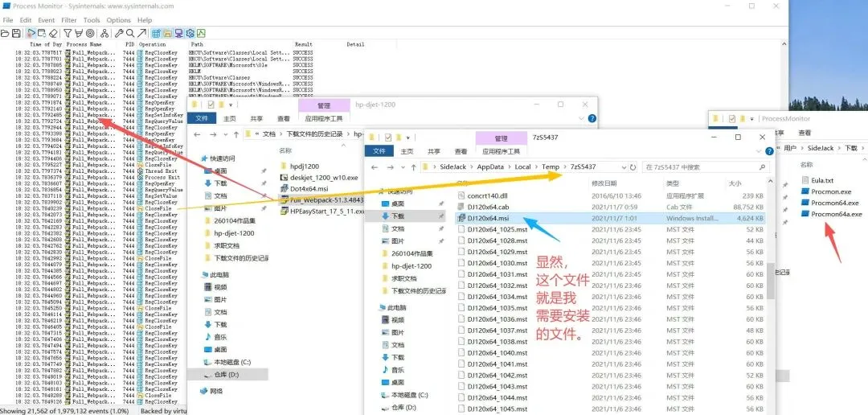Open the 主页 tab in 7zS5437 window

tap(407, 150)
